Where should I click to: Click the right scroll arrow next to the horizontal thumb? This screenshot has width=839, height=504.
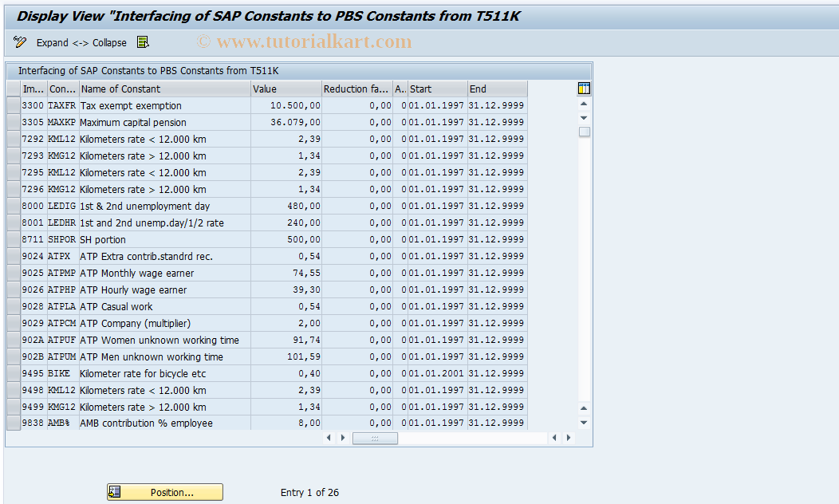(342, 438)
